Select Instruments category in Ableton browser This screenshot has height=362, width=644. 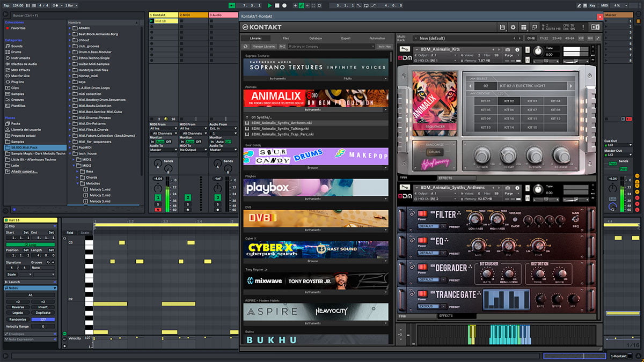[x=20, y=58]
